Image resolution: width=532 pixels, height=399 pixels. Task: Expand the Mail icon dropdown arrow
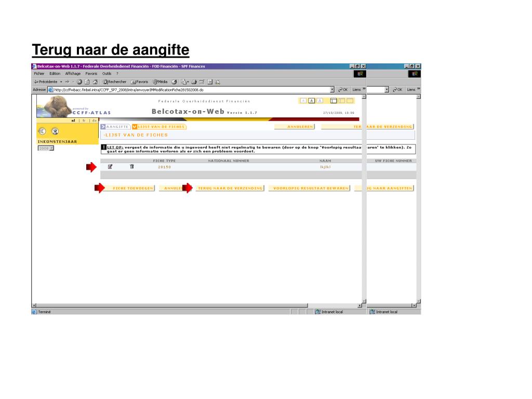point(188,82)
